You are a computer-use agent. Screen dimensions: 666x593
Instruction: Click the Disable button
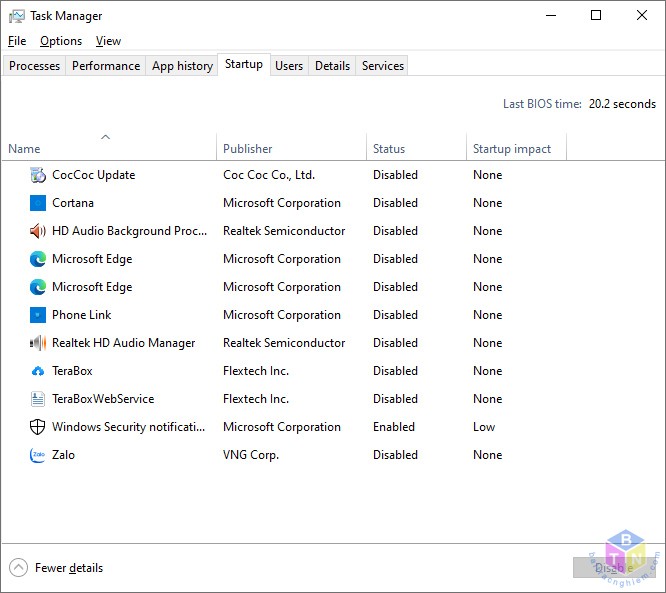[x=614, y=568]
